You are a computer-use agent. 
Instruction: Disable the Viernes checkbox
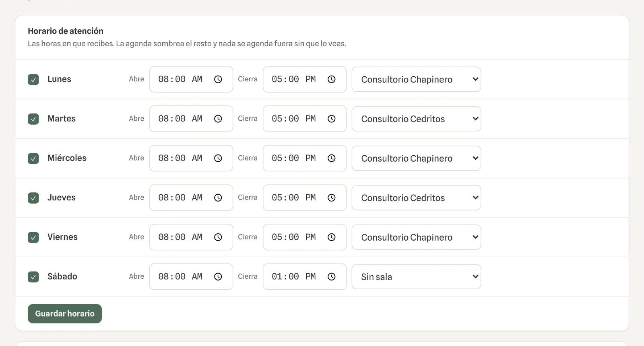(33, 237)
